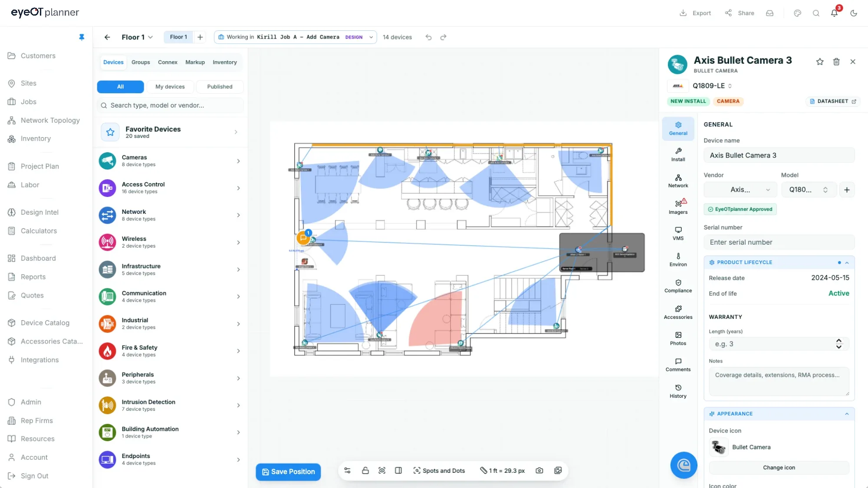Unpin the sidebar pin icon
This screenshot has width=868, height=488.
click(x=82, y=37)
